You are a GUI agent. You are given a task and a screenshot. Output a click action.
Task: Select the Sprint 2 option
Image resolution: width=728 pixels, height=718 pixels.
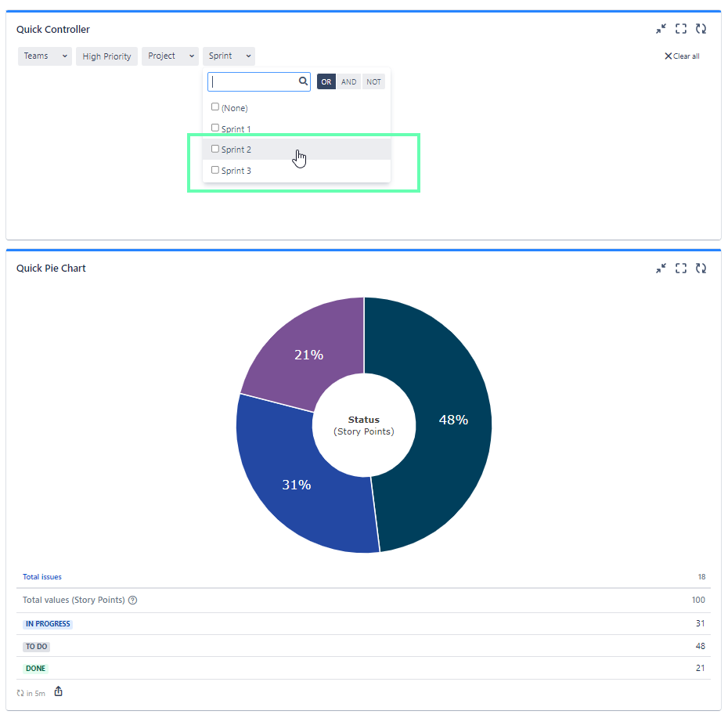(x=236, y=149)
